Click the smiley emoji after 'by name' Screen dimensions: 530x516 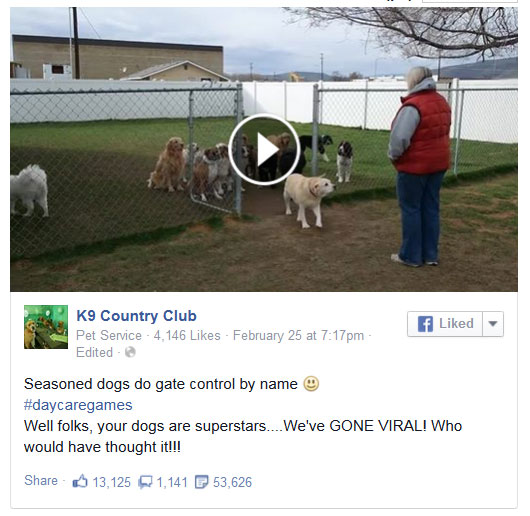[311, 384]
